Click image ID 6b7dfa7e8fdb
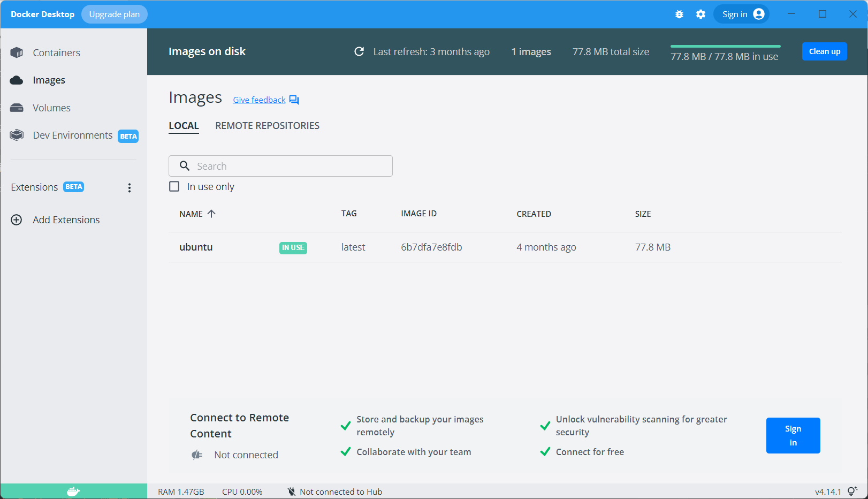 (431, 247)
